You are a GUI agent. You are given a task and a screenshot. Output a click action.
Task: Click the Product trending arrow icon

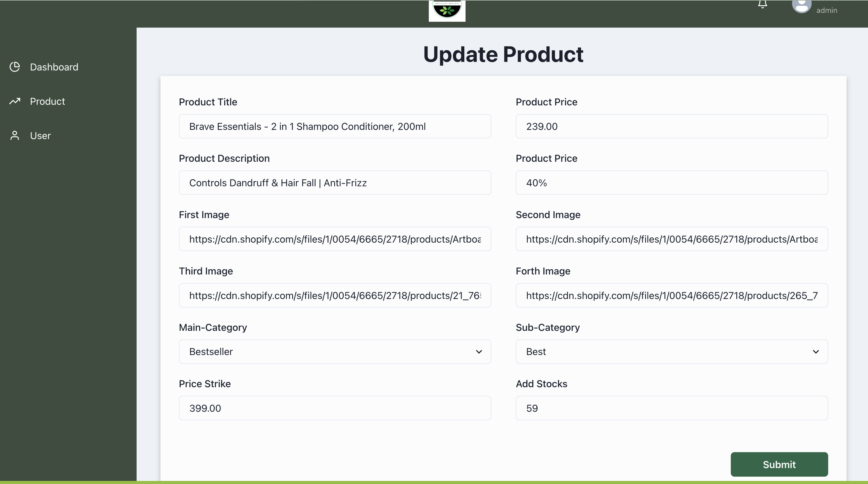[x=14, y=101]
